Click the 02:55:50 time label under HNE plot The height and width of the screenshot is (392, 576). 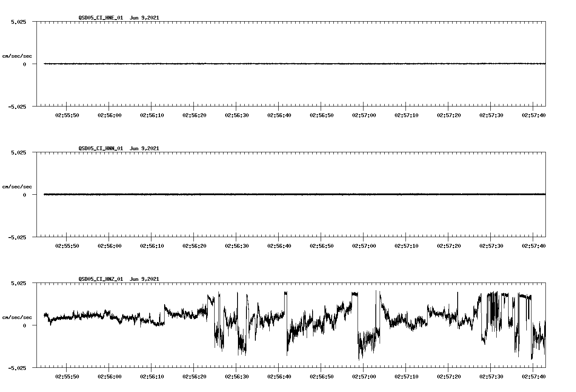(67, 115)
